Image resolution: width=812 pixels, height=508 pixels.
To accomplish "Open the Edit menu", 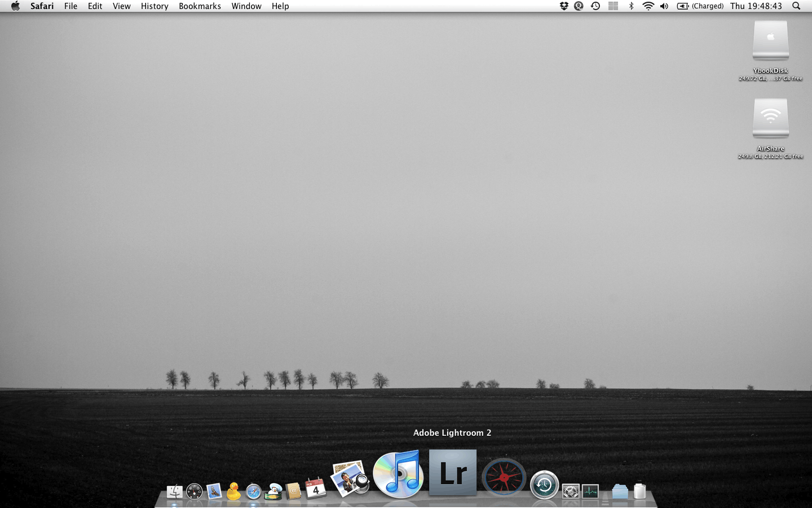I will tap(95, 6).
